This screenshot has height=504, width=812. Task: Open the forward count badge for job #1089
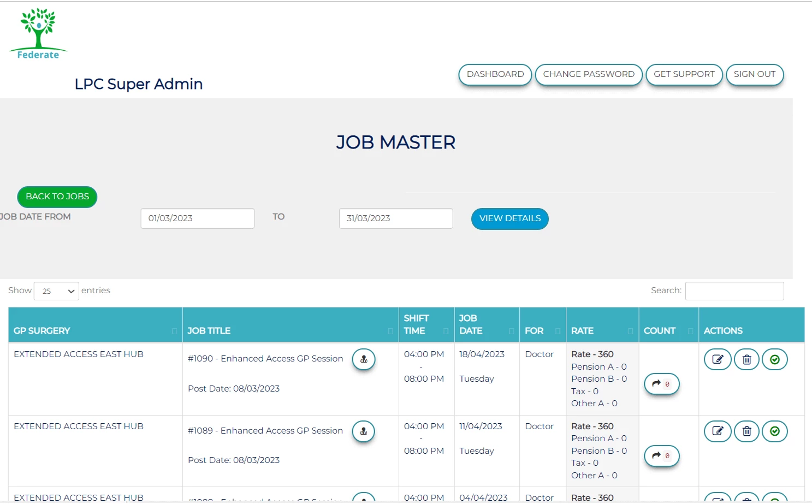pos(661,456)
